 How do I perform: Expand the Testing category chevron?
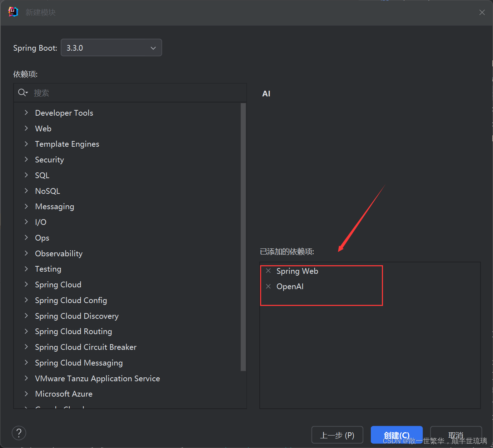point(26,269)
